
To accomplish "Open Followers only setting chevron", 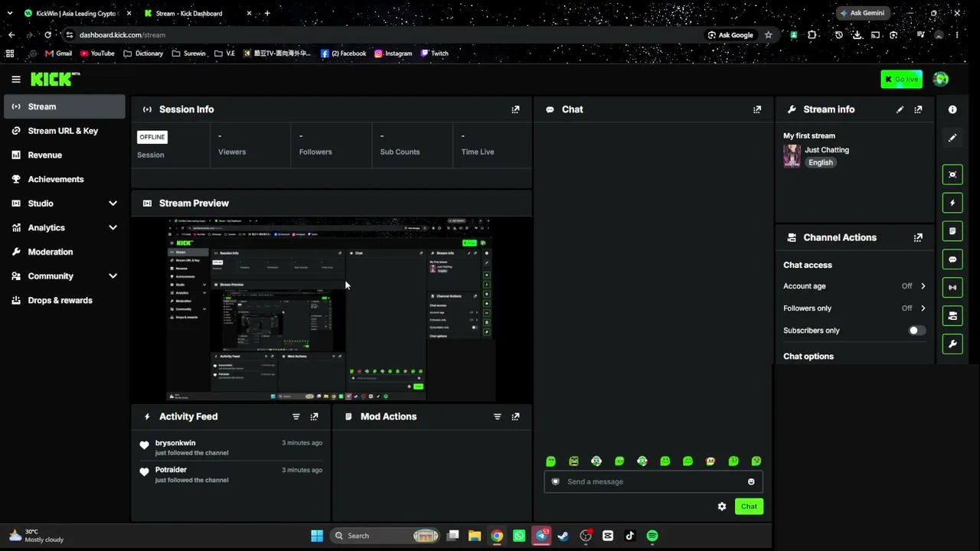I will pos(923,308).
